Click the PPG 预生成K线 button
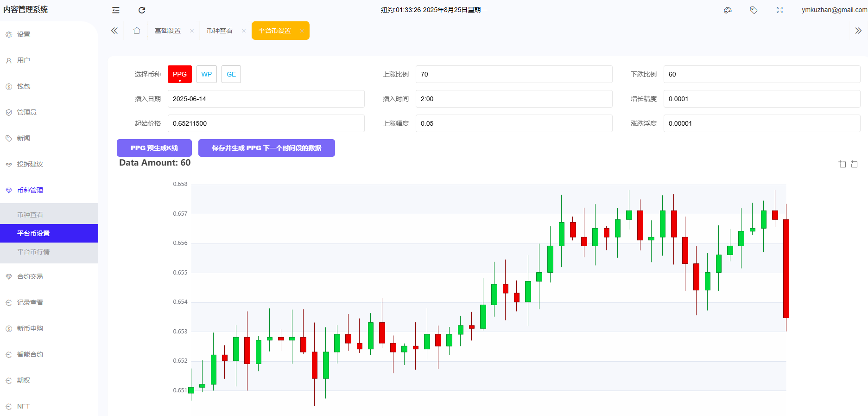This screenshot has width=868, height=416. (154, 148)
